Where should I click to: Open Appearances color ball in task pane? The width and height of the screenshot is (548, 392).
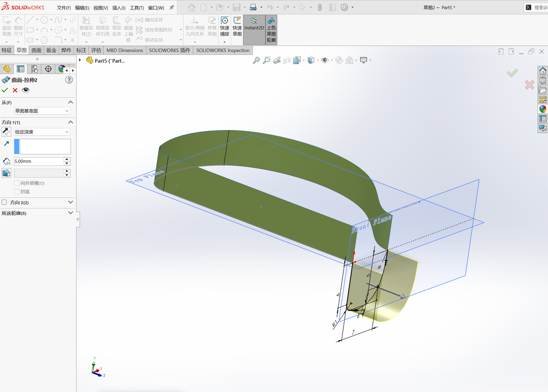coord(543,109)
